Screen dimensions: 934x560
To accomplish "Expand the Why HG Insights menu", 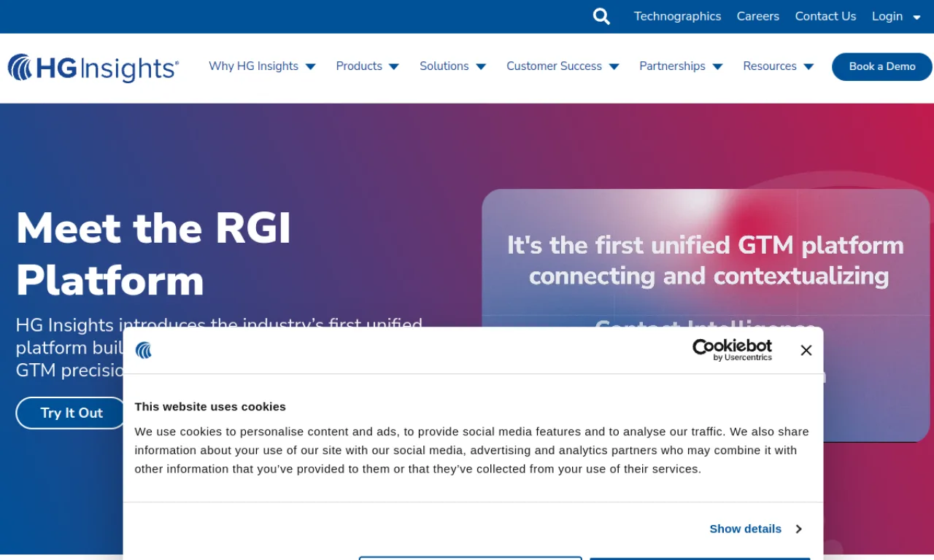I will (262, 66).
